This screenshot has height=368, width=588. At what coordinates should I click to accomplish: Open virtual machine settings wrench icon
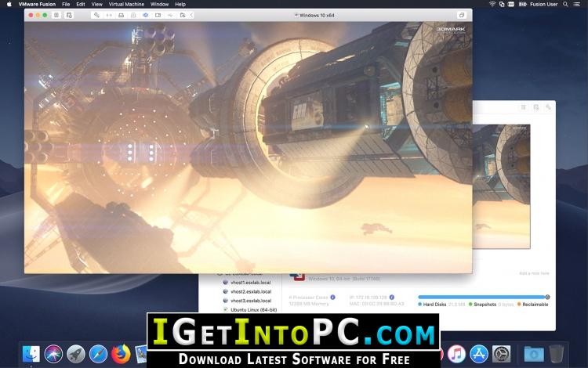(96, 15)
